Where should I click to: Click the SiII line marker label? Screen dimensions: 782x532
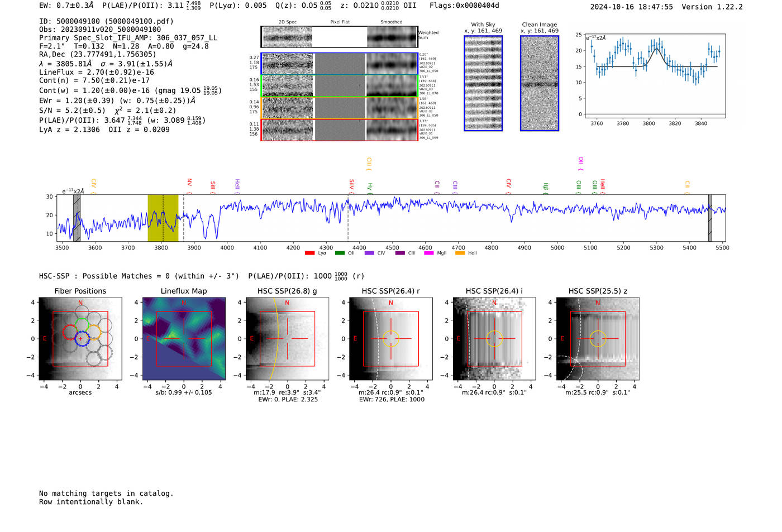coord(213,187)
